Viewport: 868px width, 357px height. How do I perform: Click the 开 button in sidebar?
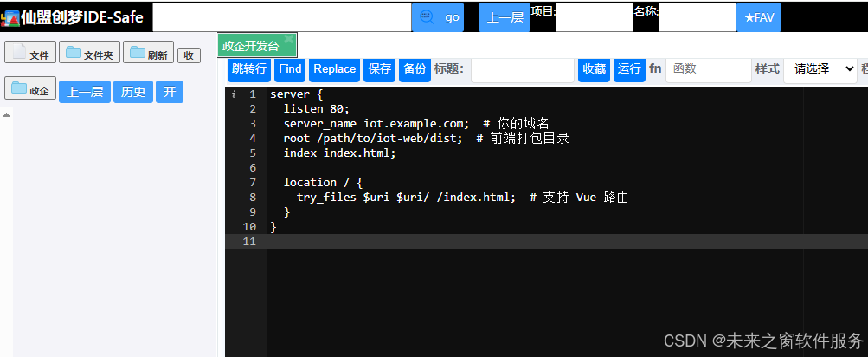(170, 92)
